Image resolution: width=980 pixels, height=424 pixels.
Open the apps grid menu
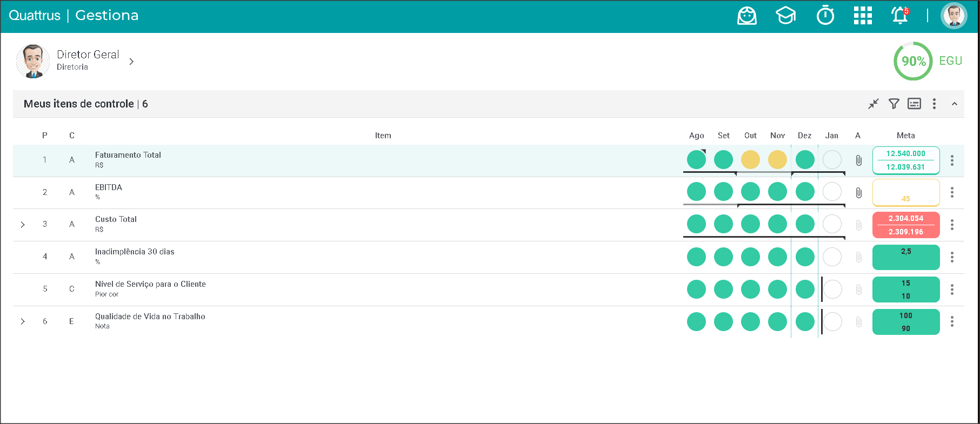pyautogui.click(x=863, y=16)
